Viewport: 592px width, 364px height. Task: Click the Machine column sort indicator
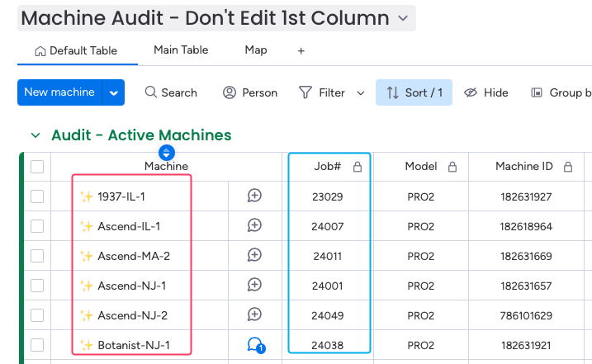coord(167,153)
